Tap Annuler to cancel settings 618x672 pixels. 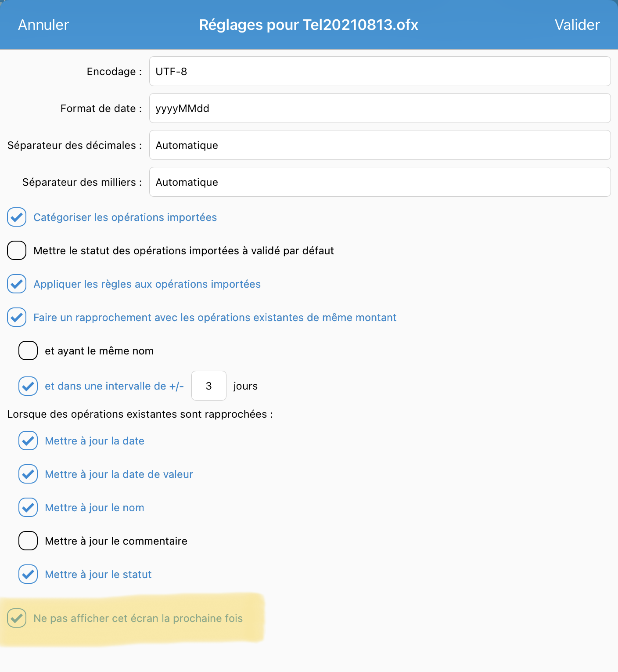[43, 25]
